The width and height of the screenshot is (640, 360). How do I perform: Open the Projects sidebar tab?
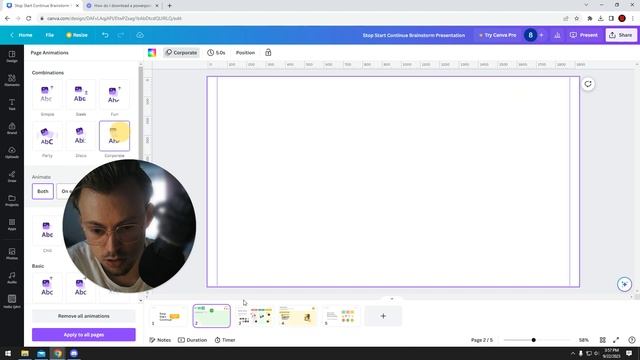pos(12,200)
